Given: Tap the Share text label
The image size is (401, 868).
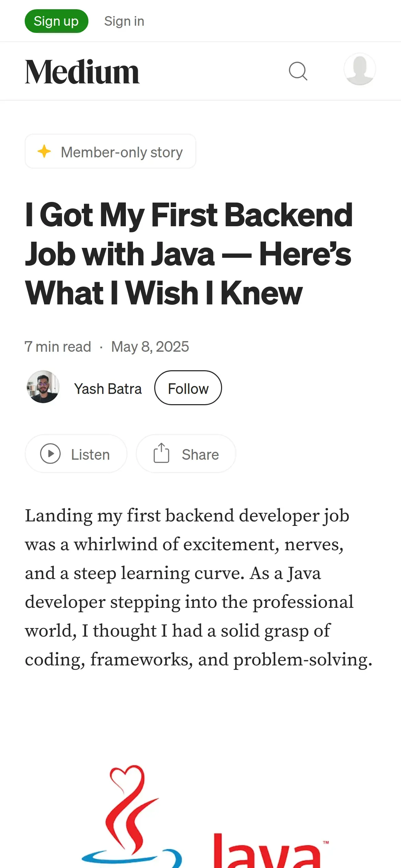Looking at the screenshot, I should (x=200, y=455).
